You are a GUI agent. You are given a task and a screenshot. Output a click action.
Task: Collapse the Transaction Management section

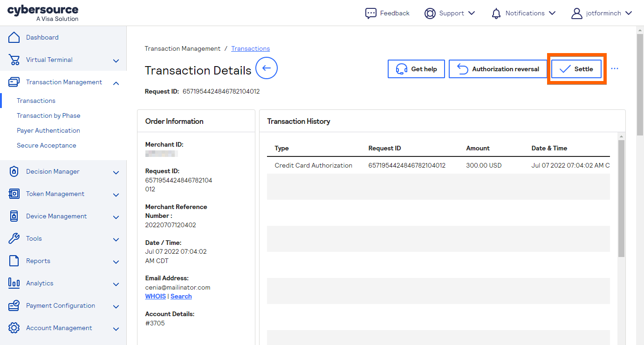click(x=116, y=83)
